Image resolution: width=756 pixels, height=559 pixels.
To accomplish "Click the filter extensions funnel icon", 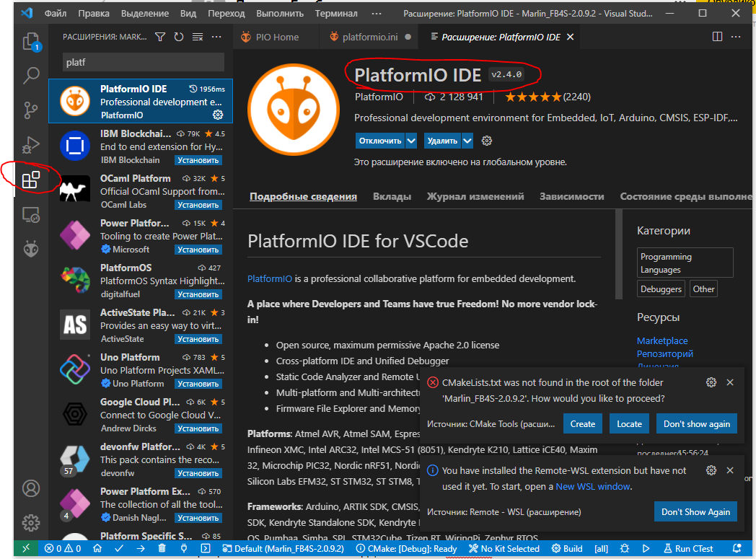I will coord(160,37).
